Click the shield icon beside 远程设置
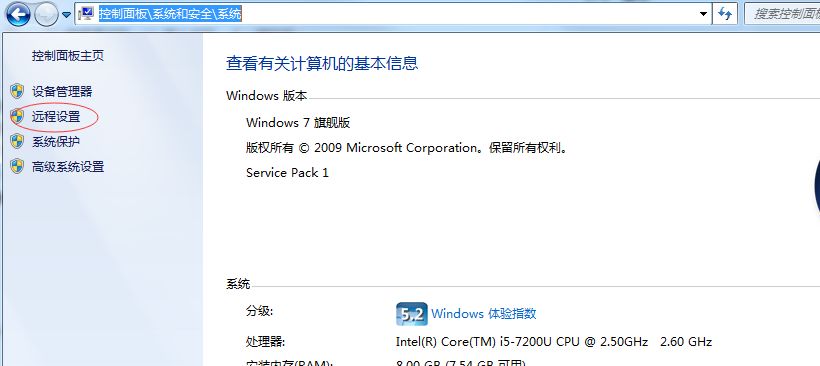820x366 pixels. click(x=17, y=116)
